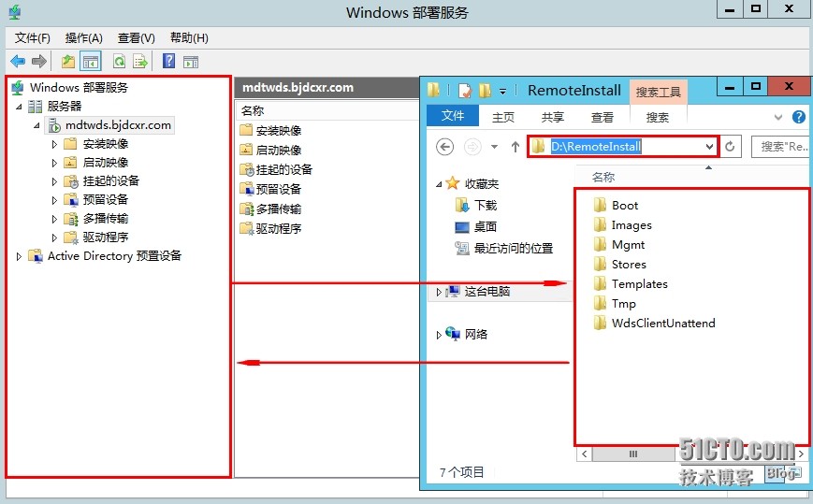
Task: Open 最近访问的位置 in favorites
Action: click(514, 249)
